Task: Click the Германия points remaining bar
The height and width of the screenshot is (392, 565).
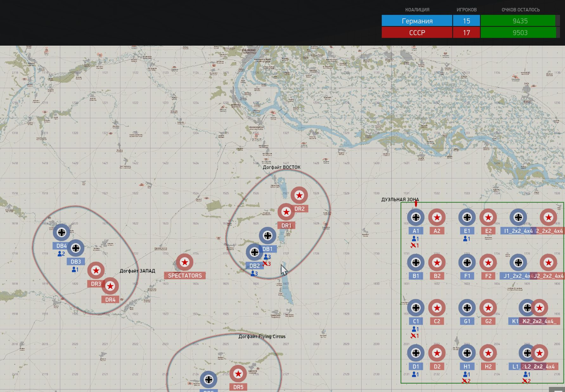Action: click(520, 21)
